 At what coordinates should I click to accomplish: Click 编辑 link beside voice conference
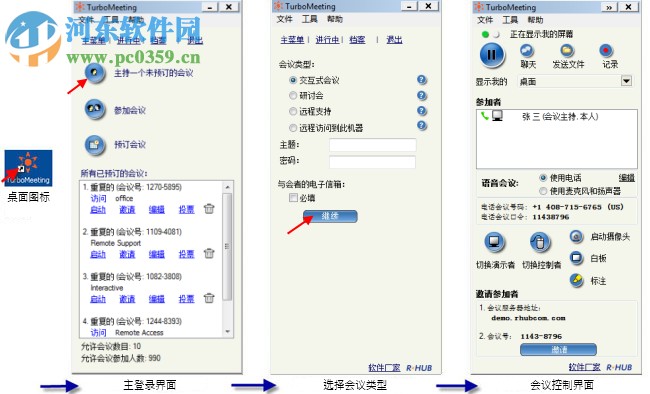tap(627, 178)
